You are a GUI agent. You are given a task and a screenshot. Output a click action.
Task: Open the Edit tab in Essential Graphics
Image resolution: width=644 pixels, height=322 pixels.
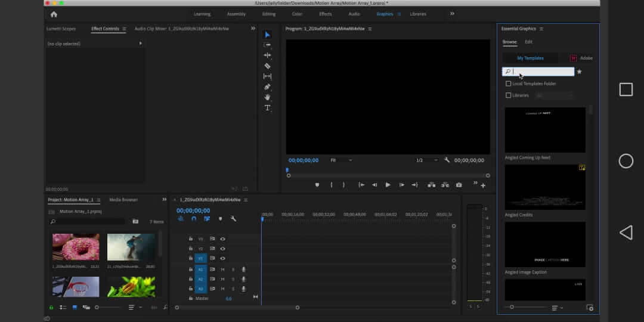click(528, 42)
